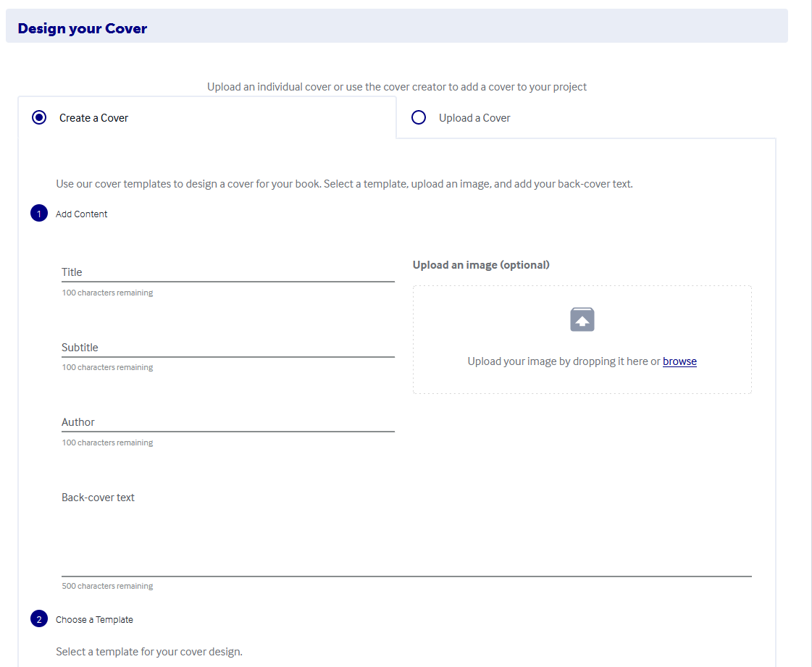
Task: Click the Design your Cover header
Action: [x=83, y=28]
